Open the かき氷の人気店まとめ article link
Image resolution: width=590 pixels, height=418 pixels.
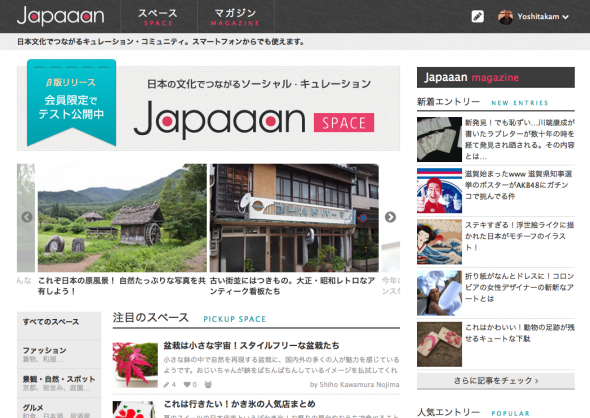tap(239, 404)
